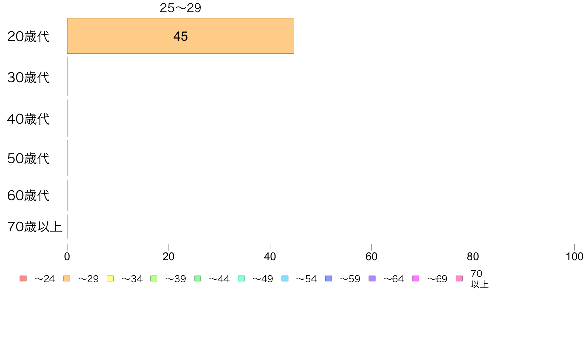Click the ~34 yellow legend swatch
The image size is (588, 364).
point(110,278)
